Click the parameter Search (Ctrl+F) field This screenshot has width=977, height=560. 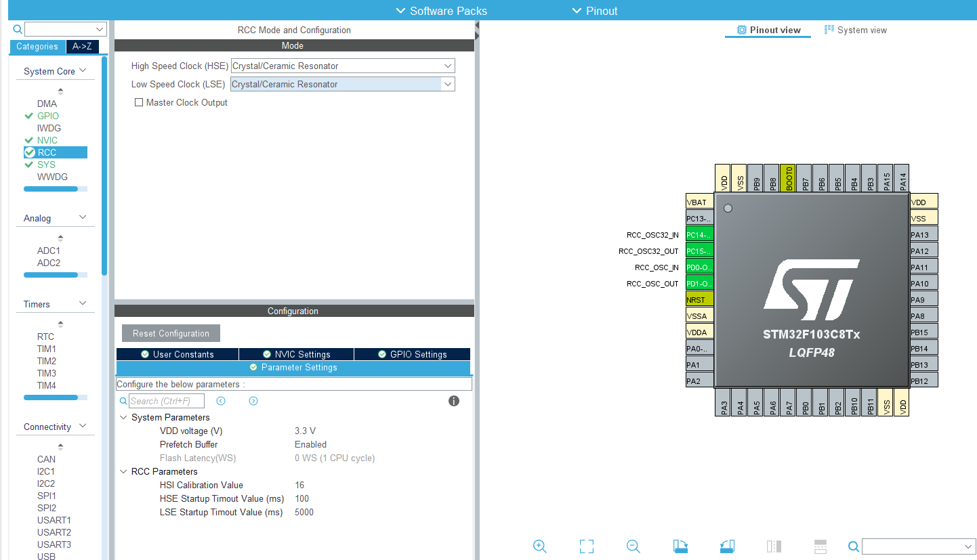tap(167, 401)
